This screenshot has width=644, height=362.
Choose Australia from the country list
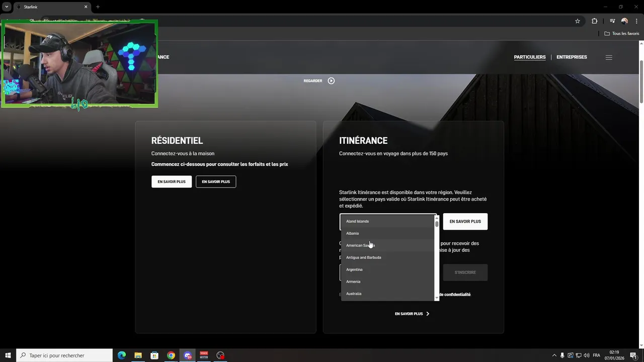tap(387, 294)
